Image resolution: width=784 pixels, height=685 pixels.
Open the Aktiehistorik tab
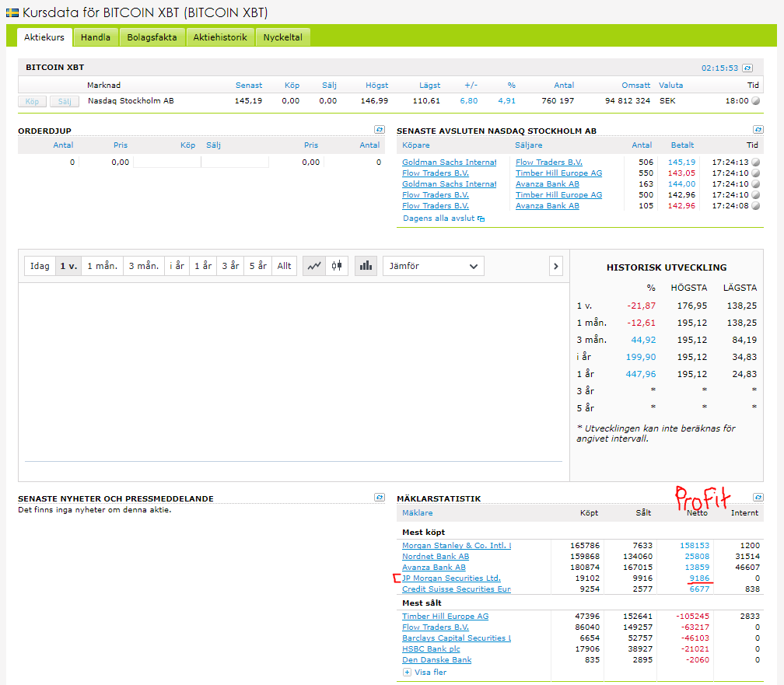click(220, 37)
